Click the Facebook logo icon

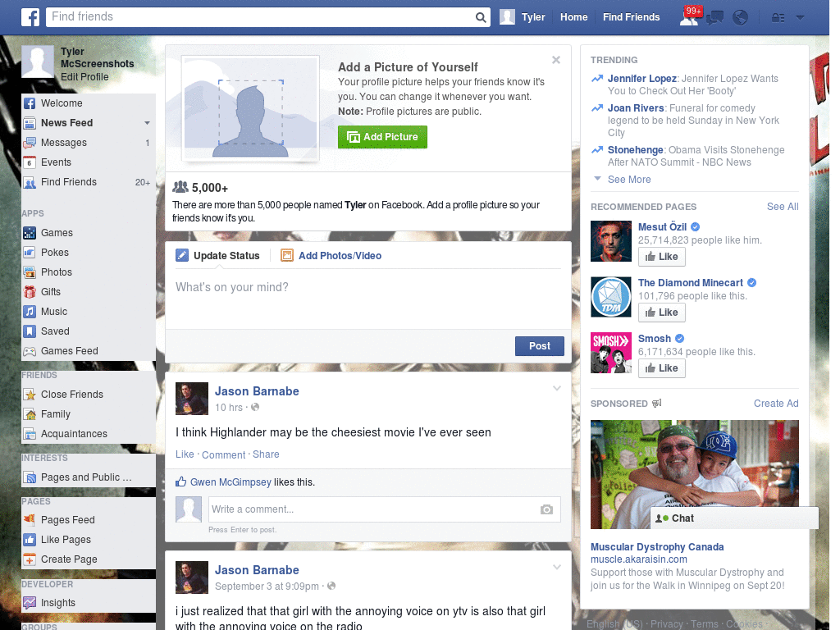tap(30, 17)
